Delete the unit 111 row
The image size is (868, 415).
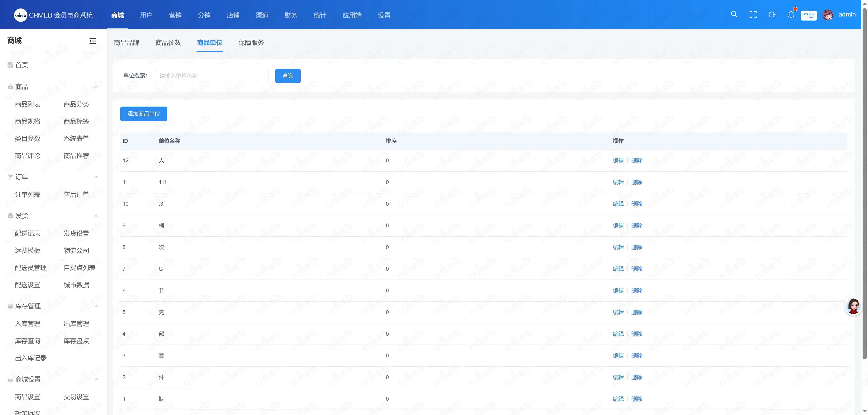[x=637, y=182]
